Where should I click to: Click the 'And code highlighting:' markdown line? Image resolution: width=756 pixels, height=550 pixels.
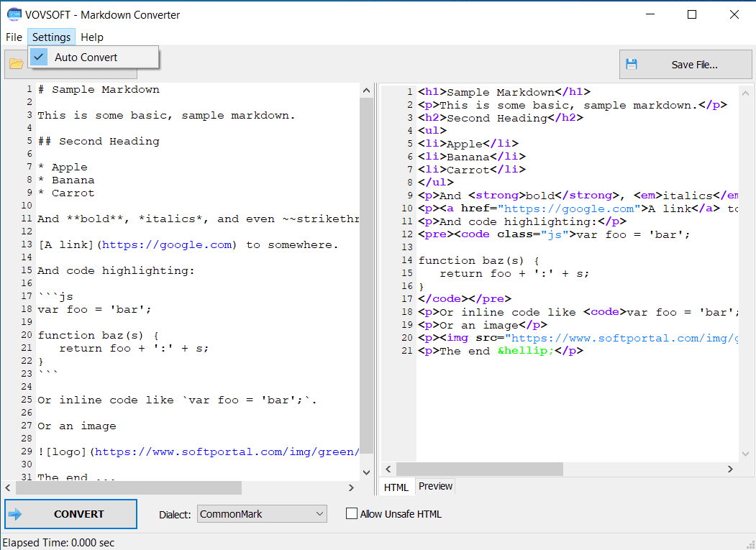[117, 271]
